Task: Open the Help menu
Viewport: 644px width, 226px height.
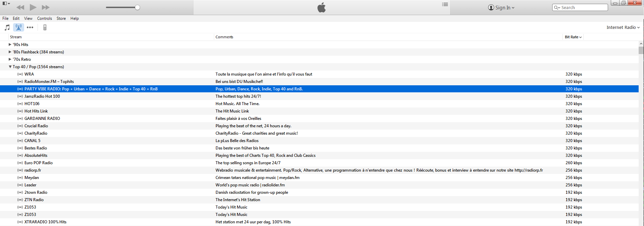Action: (x=74, y=18)
